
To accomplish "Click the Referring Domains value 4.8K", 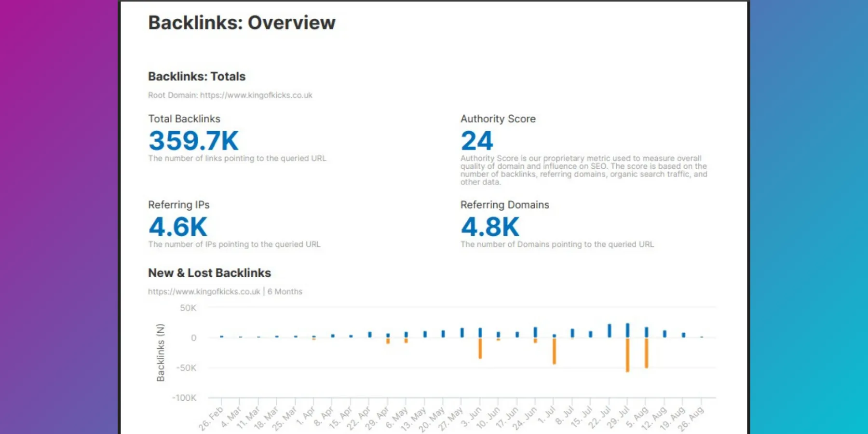I will click(x=490, y=226).
